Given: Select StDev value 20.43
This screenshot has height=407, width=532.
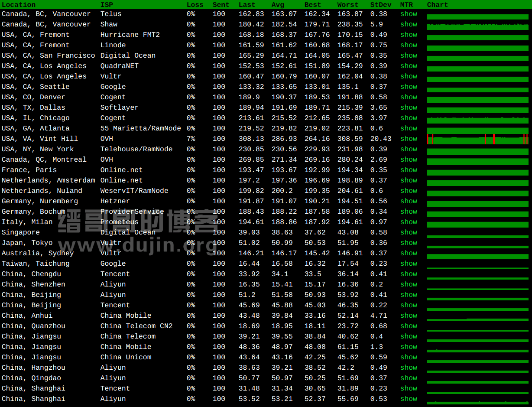Looking at the screenshot, I should pos(381,139).
